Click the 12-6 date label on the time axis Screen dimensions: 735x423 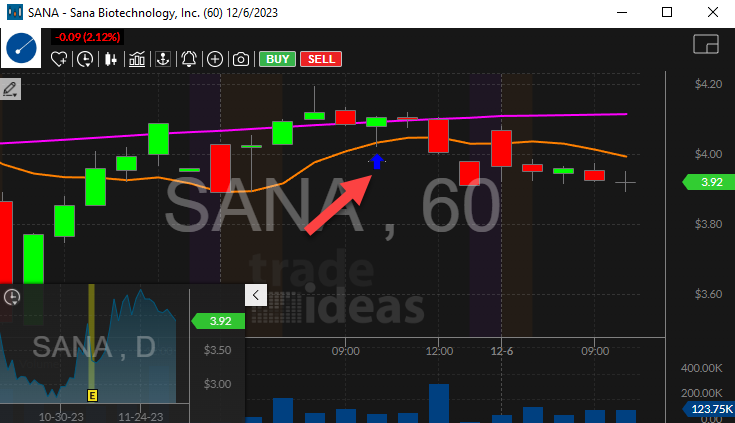point(502,351)
